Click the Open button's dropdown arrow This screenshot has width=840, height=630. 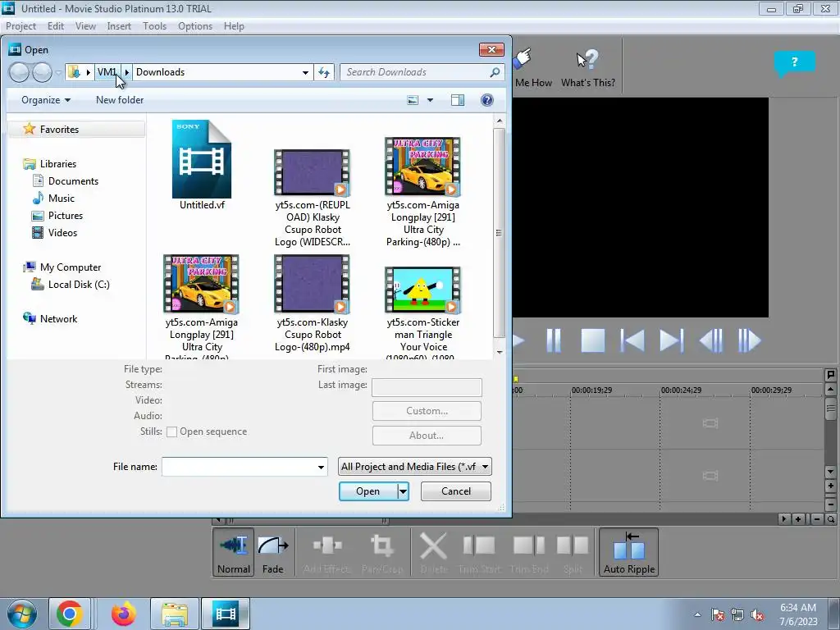pyautogui.click(x=403, y=491)
